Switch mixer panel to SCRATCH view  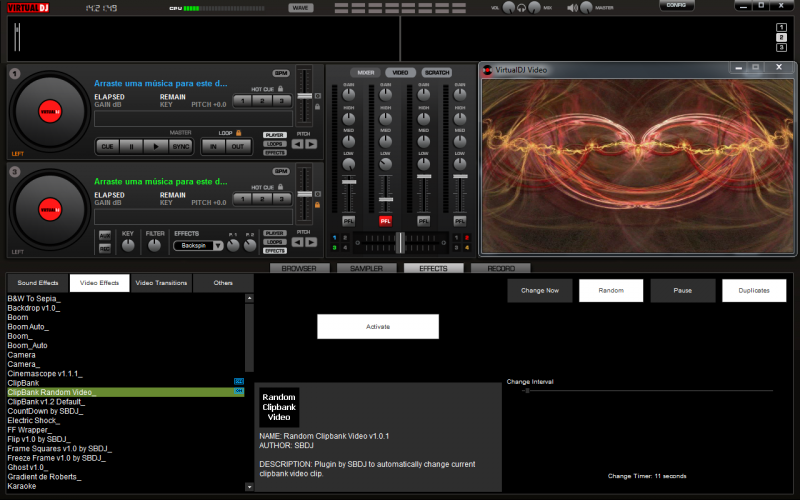437,72
